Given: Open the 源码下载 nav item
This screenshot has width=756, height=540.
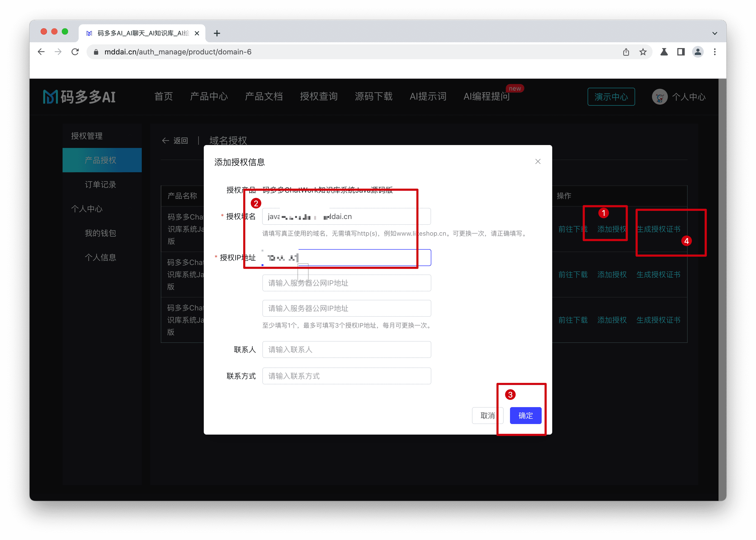Looking at the screenshot, I should pos(374,96).
